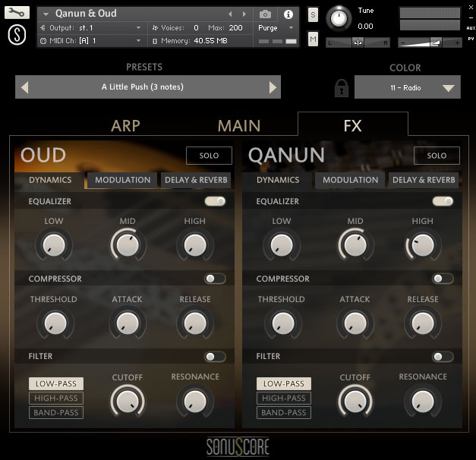Click the Sonuscore logo at the bottom
476x460 pixels.
(x=238, y=446)
